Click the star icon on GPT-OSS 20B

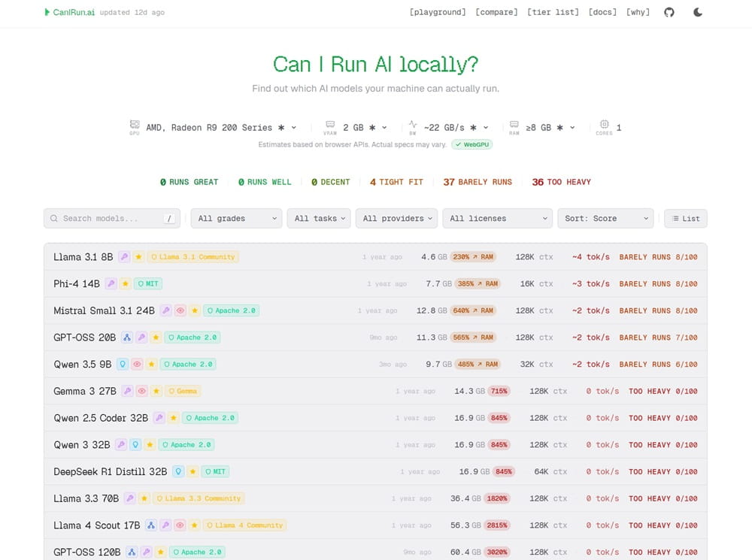coord(156,338)
